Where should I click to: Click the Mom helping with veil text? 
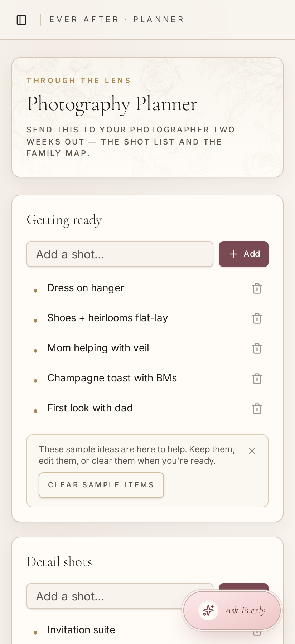(x=98, y=348)
